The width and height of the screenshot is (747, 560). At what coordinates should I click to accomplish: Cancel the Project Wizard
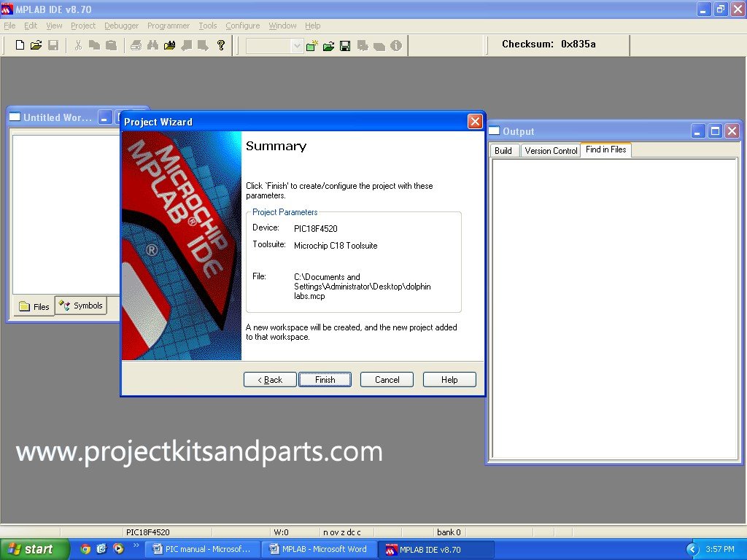coord(387,380)
